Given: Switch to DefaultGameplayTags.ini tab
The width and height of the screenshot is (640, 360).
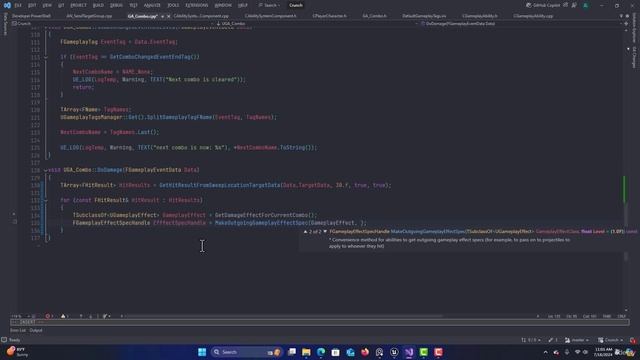Looking at the screenshot, I should [424, 16].
